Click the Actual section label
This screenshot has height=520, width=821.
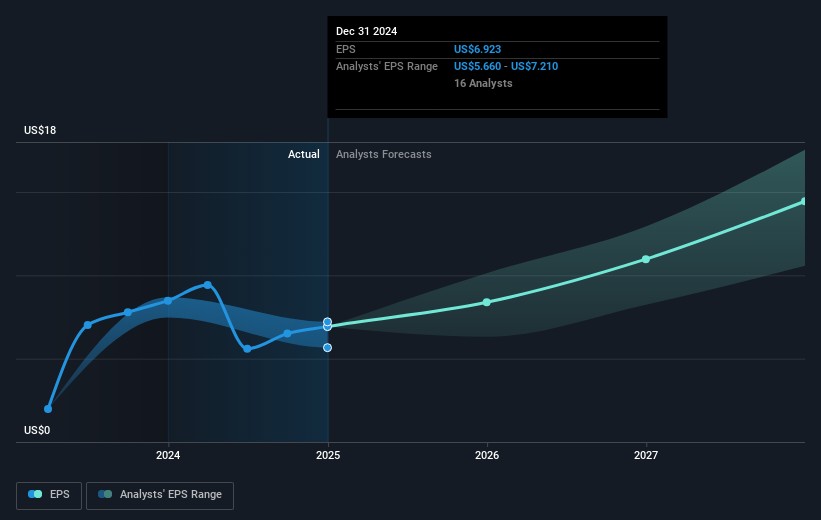tap(303, 154)
